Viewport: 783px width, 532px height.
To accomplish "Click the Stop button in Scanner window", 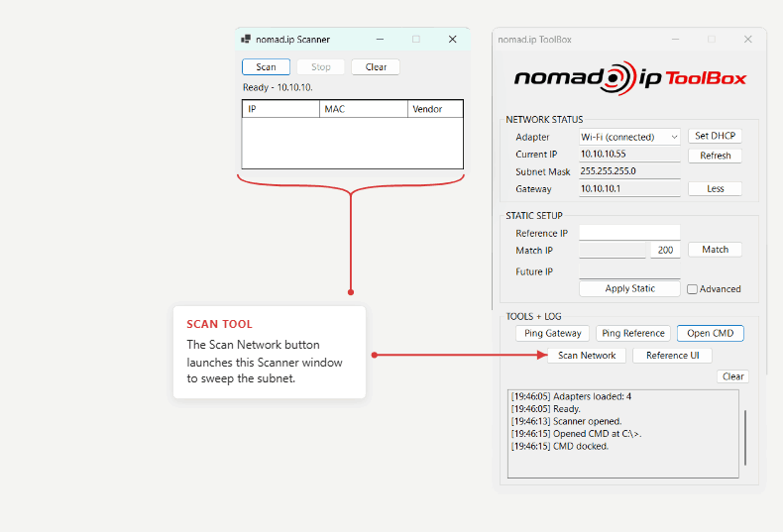I will click(320, 67).
